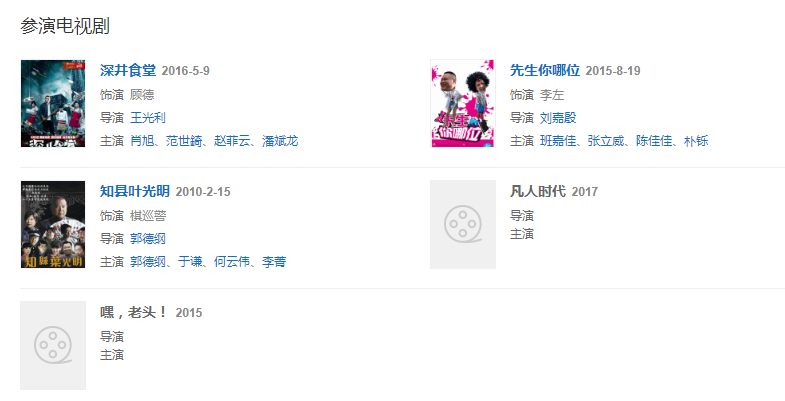This screenshot has width=785, height=401.
Task: Select actor 肖旭 link
Action: pyautogui.click(x=142, y=141)
